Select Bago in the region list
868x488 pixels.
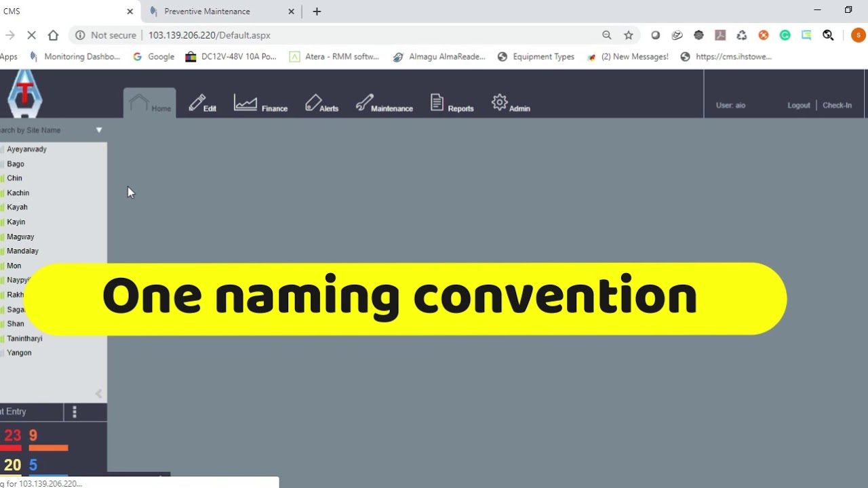[x=15, y=164]
